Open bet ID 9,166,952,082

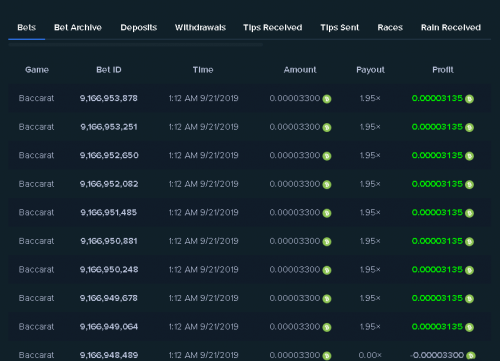click(x=109, y=184)
